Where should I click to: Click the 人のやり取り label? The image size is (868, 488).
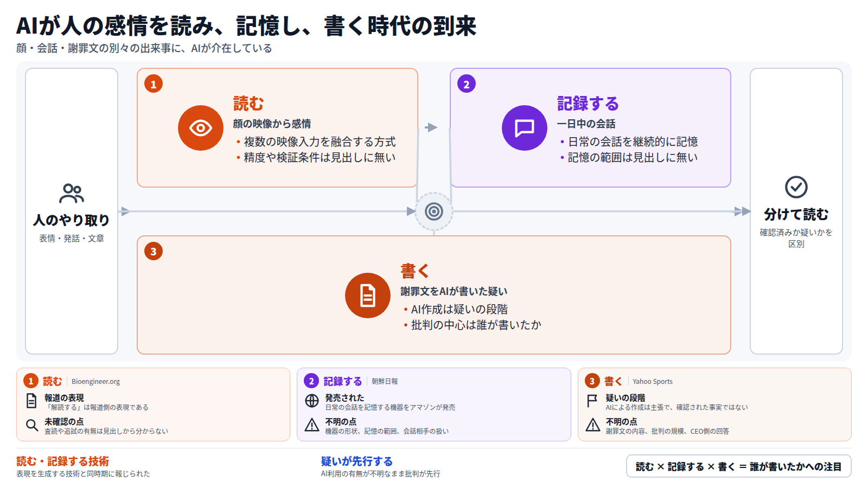tap(72, 220)
